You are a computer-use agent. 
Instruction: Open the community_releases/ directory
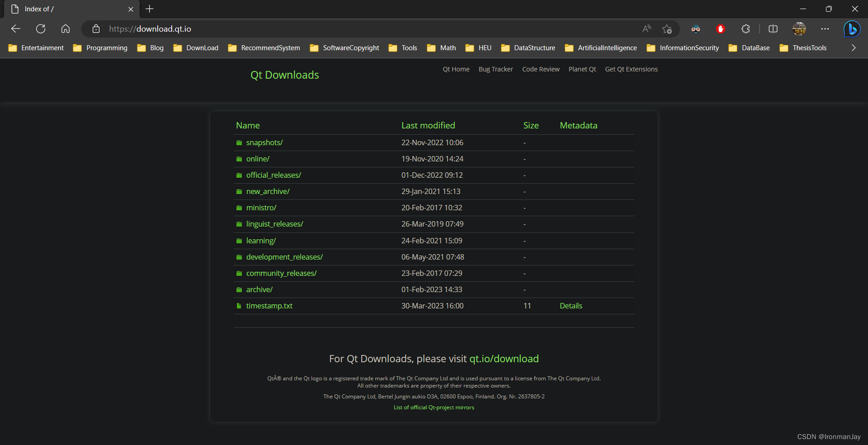coord(281,273)
